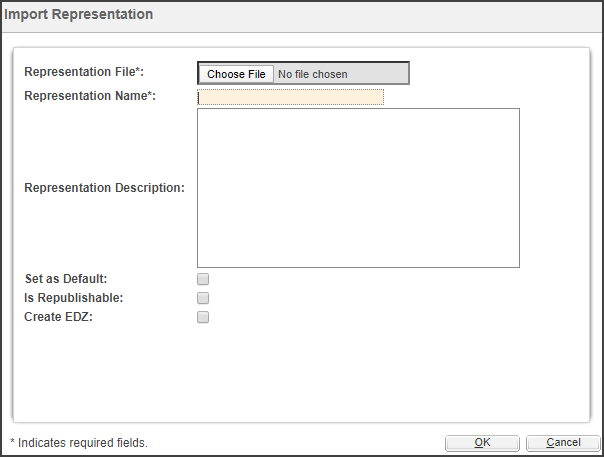Image resolution: width=604 pixels, height=457 pixels.
Task: Click the gray header bar right of the title
Action: point(378,15)
